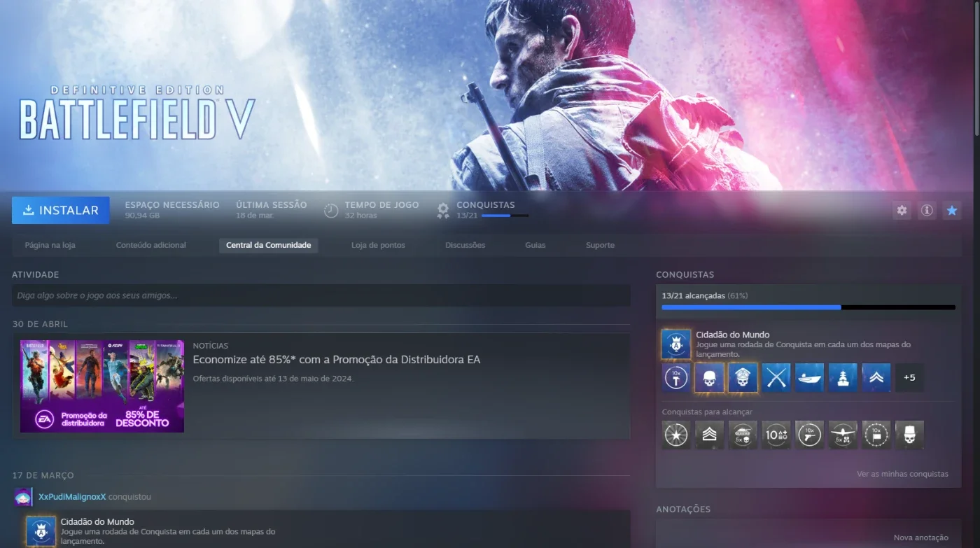Select the locked 10 squad achievement
This screenshot has width=980, height=548.
tap(776, 435)
